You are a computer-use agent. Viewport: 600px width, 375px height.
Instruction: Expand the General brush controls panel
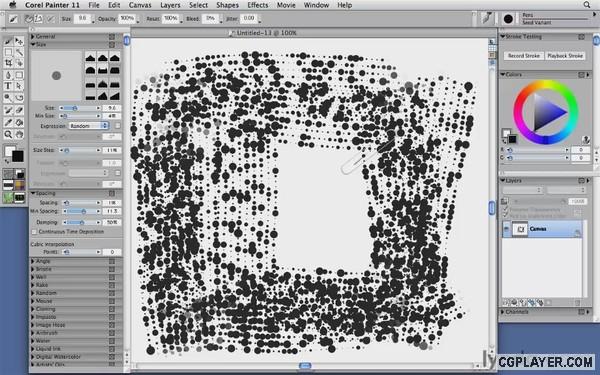(x=33, y=36)
